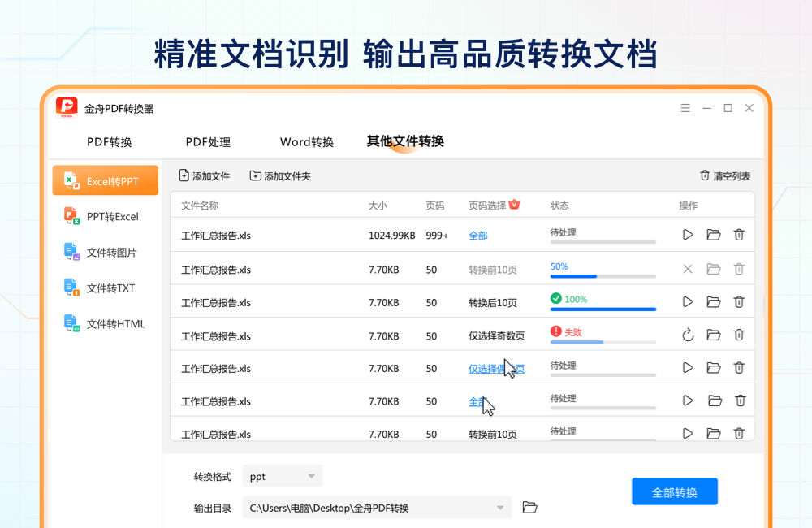Image resolution: width=812 pixels, height=528 pixels.
Task: Cancel the row converting at 50% with X icon
Action: [687, 267]
